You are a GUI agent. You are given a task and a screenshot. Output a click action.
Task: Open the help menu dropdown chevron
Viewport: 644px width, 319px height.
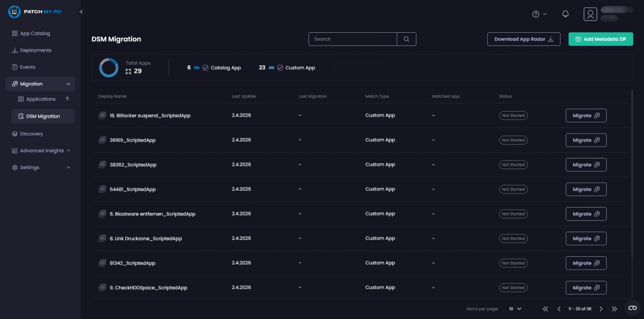(x=545, y=14)
